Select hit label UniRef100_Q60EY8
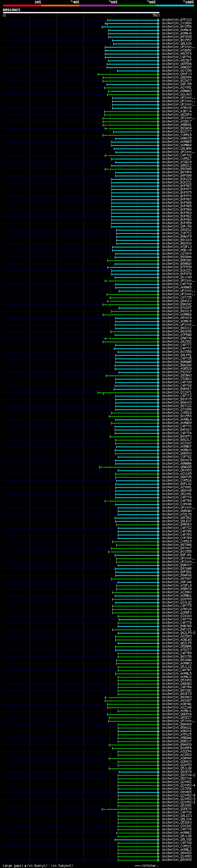Screen dimensions: 197x868 [x=177, y=772]
